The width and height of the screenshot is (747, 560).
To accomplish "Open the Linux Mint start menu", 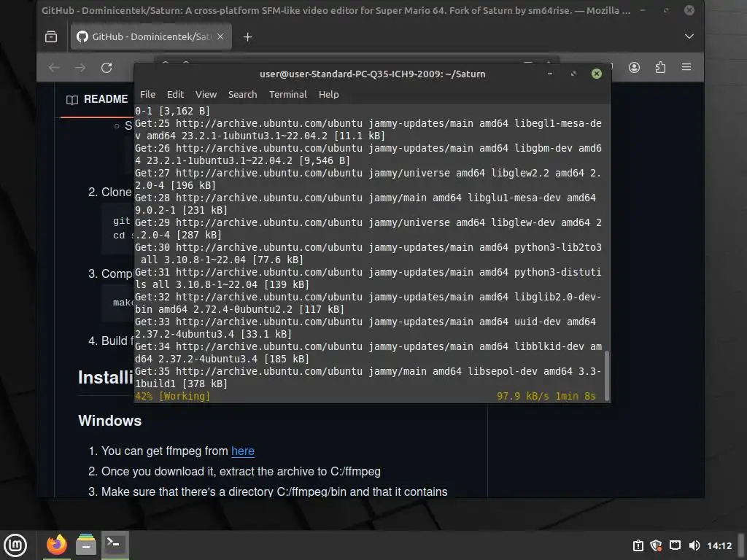I will point(15,545).
